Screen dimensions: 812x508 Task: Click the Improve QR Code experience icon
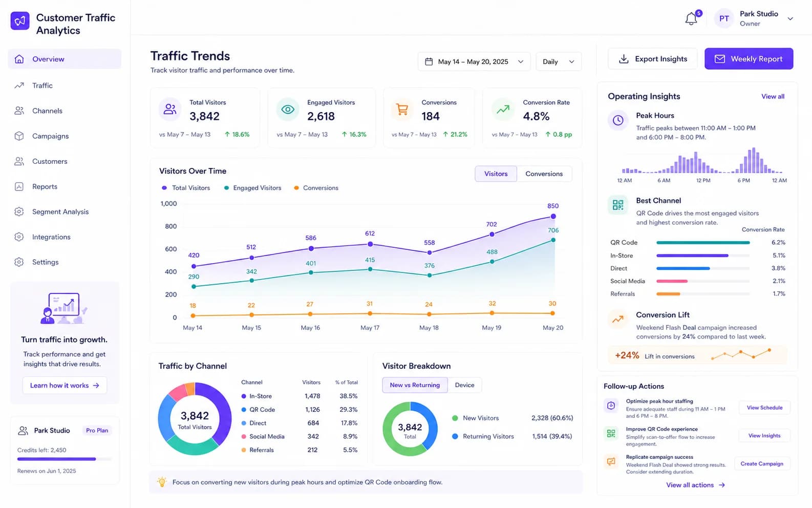tap(611, 434)
